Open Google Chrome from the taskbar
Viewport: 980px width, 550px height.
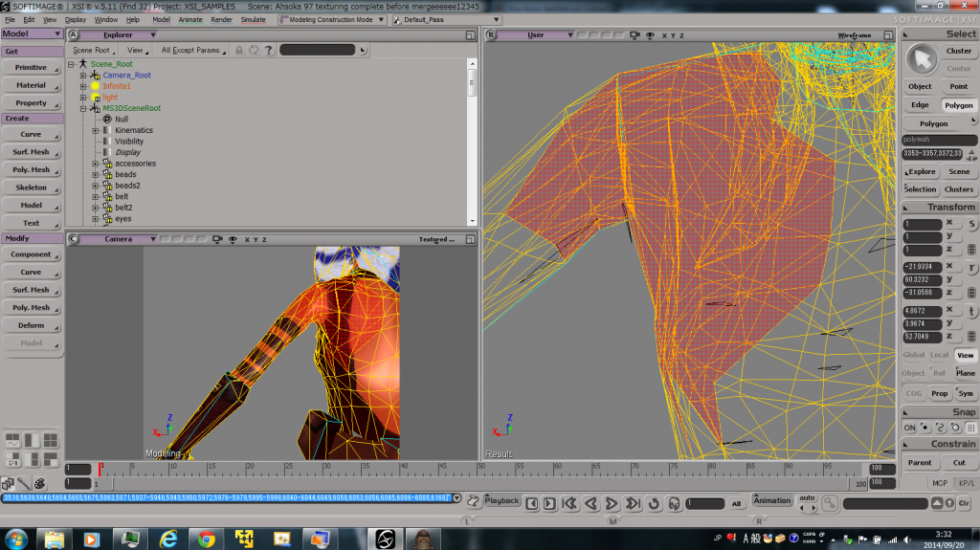[x=207, y=539]
